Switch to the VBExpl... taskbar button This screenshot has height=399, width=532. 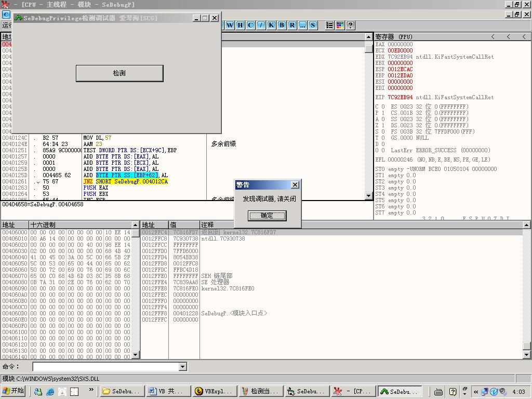(214, 392)
